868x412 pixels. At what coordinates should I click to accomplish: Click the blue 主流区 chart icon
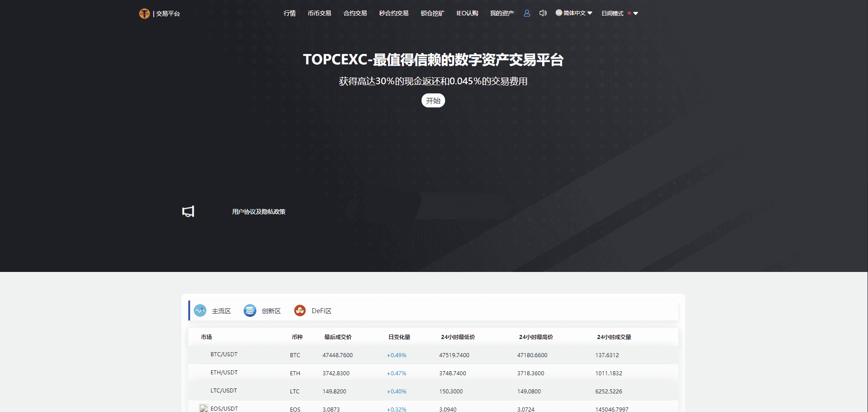tap(200, 310)
